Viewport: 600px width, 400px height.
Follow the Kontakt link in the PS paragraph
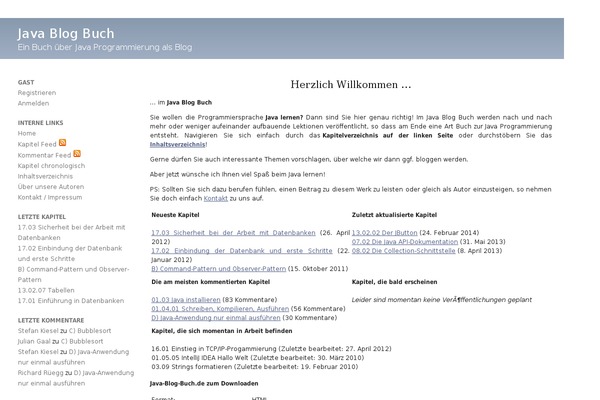tap(215, 198)
